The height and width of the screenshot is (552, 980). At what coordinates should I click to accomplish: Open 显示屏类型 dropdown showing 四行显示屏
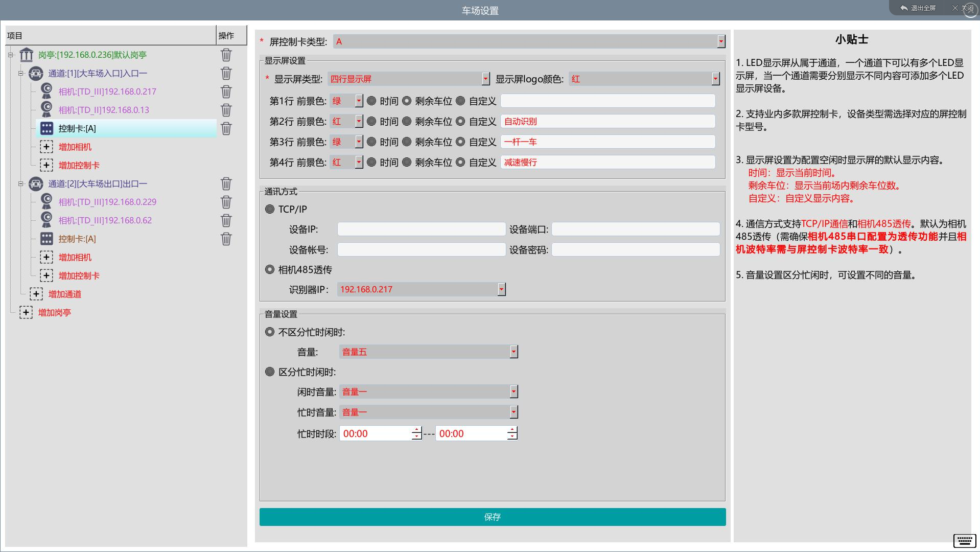coord(409,79)
